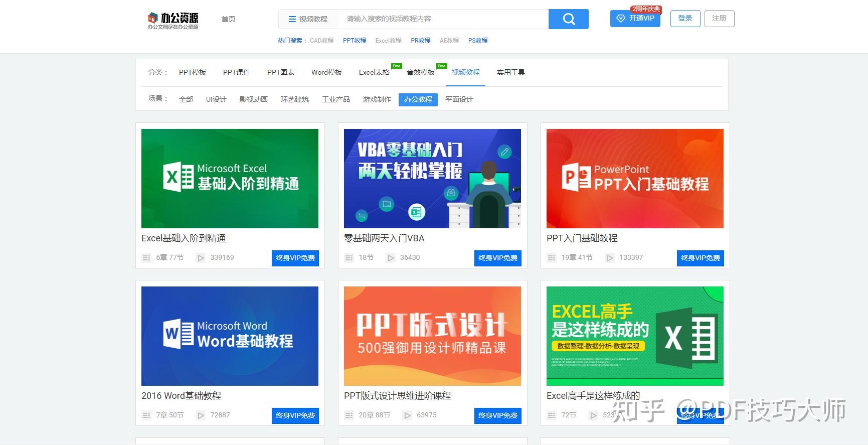Click 终身VIP免费 on PPT版式设计 card
Screen dimensions: 868x445
coord(498,415)
